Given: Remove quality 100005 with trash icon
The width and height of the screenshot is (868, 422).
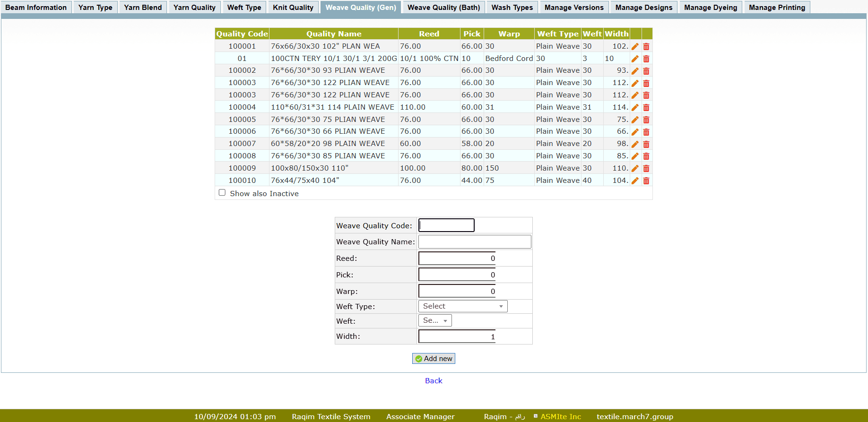Looking at the screenshot, I should pyautogui.click(x=646, y=120).
